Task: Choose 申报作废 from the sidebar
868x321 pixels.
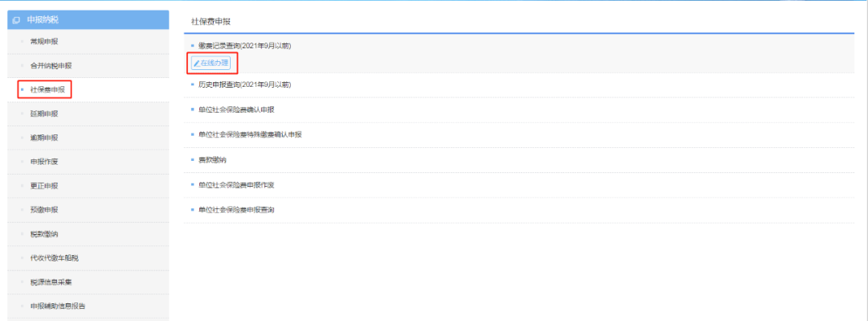Action: pos(43,162)
